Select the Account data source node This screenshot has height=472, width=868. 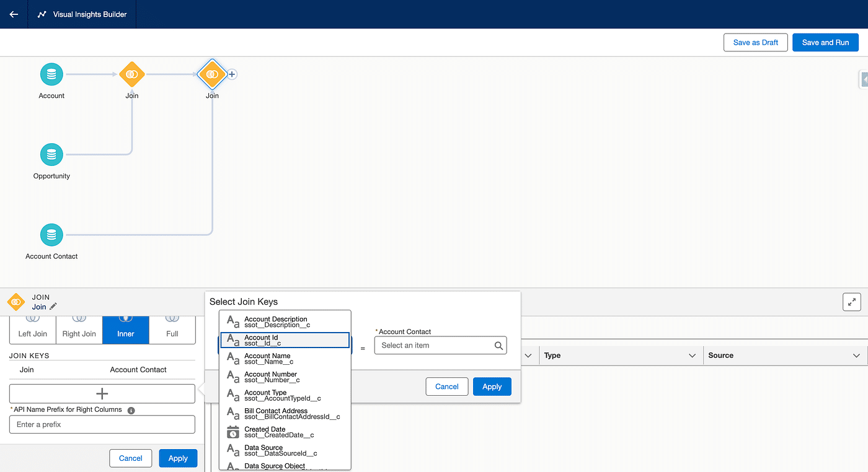click(51, 74)
